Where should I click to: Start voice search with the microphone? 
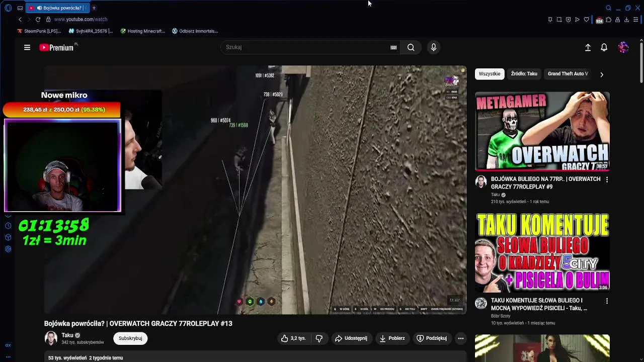434,47
